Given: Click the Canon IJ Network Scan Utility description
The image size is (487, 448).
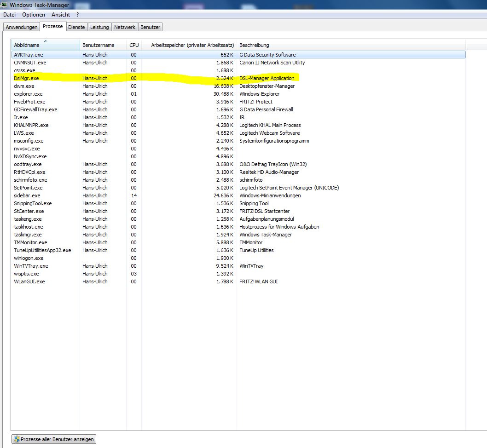Looking at the screenshot, I should tap(272, 63).
